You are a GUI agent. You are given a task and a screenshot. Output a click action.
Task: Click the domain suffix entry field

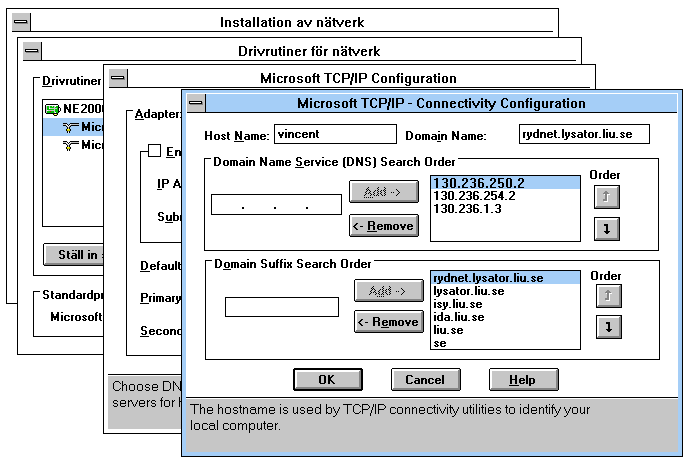282,306
